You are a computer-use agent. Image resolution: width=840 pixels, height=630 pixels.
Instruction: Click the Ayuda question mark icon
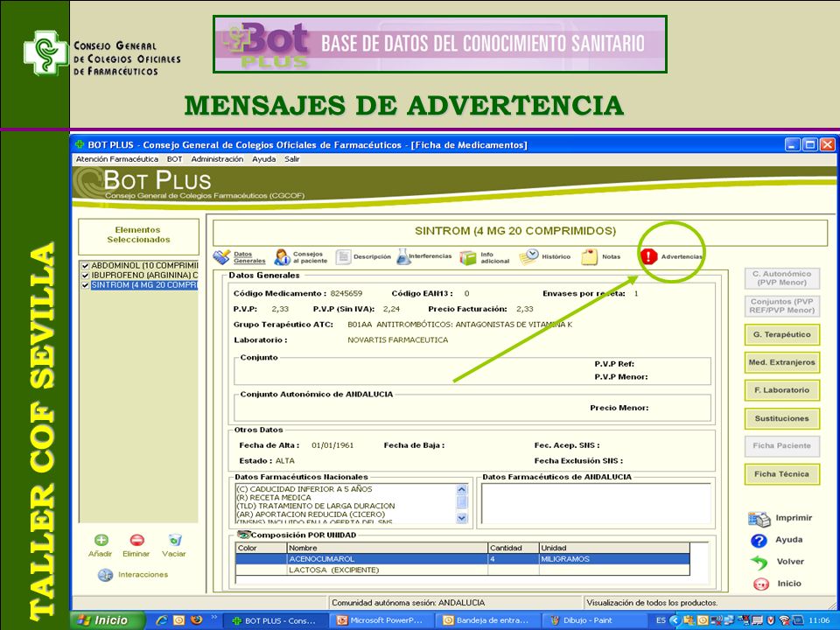759,541
